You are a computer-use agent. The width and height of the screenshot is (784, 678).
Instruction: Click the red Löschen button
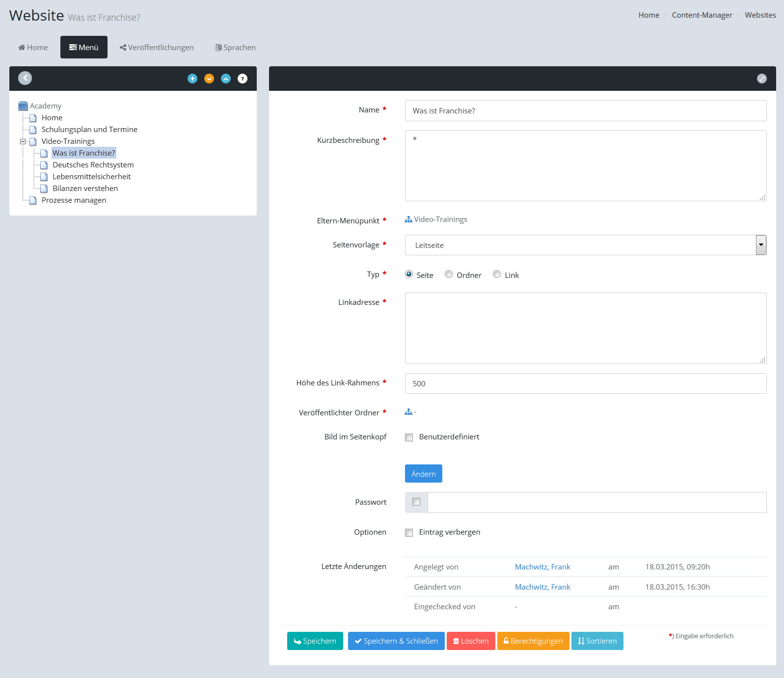tap(470, 641)
